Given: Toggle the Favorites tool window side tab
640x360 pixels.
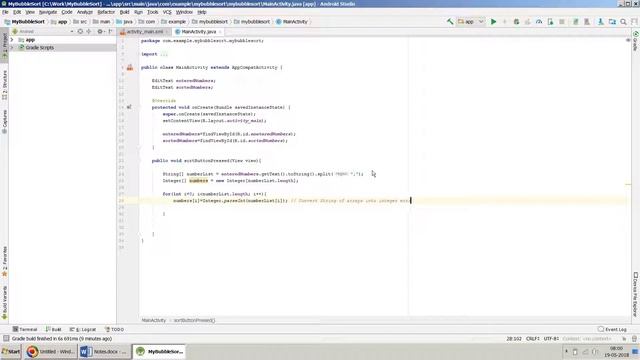Looking at the screenshot, I should (4, 261).
